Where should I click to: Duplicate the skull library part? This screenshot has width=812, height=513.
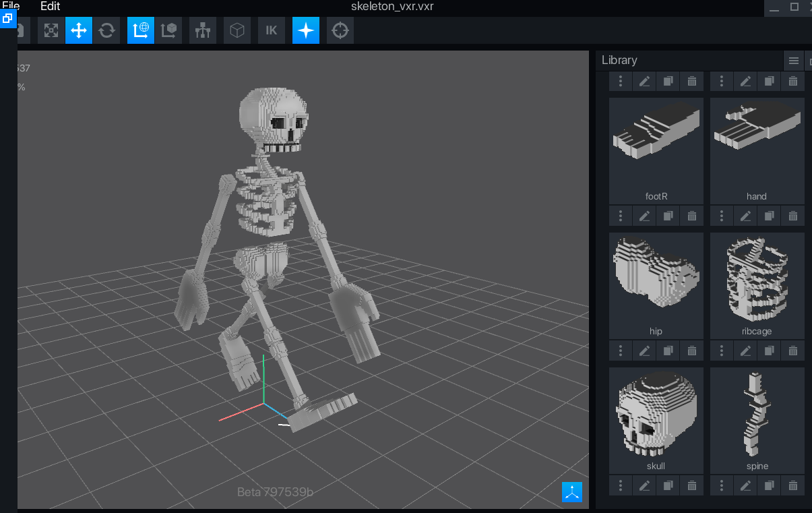pos(668,485)
